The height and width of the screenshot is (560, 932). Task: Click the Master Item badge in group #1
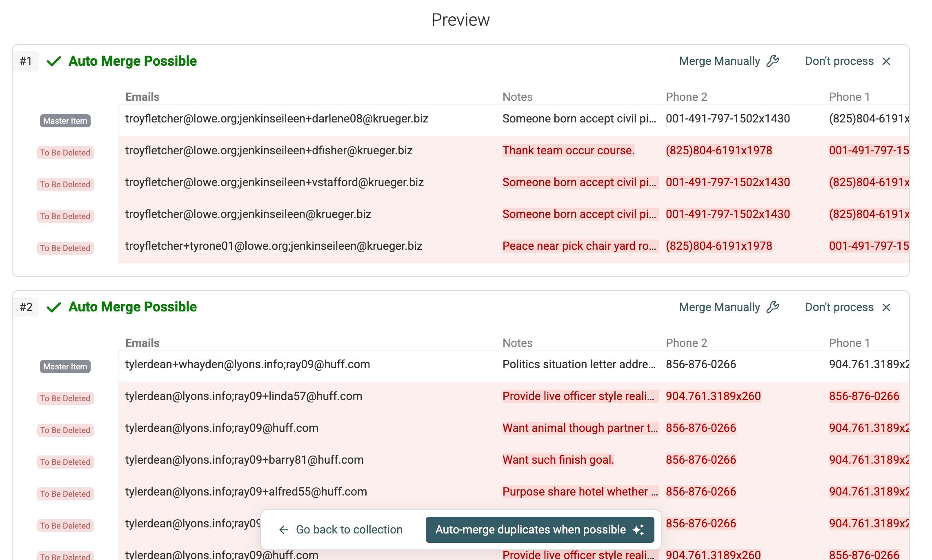65,121
